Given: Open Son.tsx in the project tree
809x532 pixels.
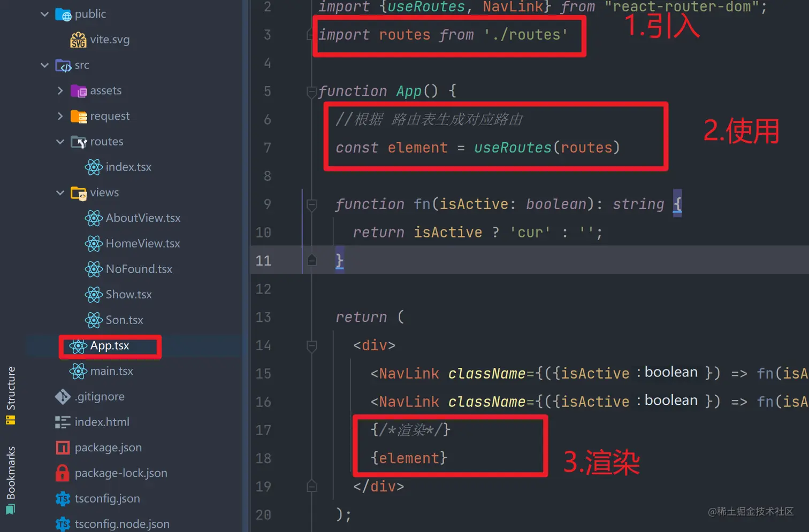Looking at the screenshot, I should tap(125, 320).
